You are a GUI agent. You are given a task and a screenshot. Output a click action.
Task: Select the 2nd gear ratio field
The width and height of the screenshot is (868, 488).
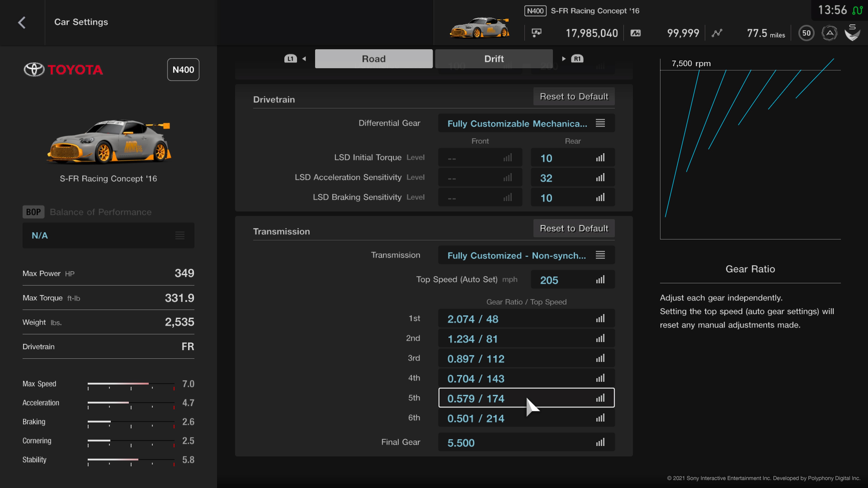(526, 338)
